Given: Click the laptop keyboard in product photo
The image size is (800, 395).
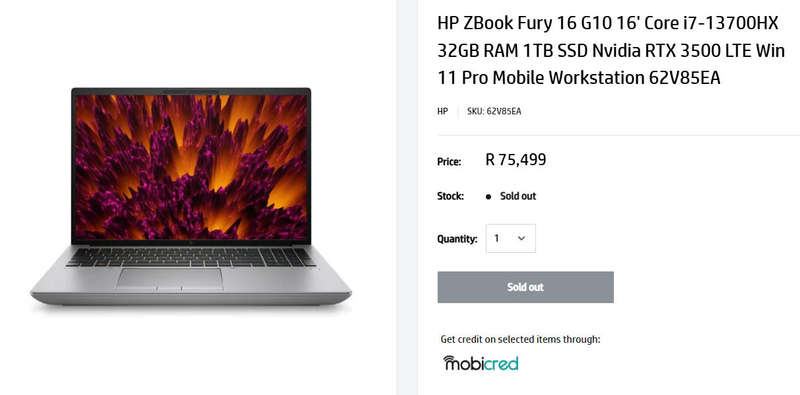Looking at the screenshot, I should [191, 257].
